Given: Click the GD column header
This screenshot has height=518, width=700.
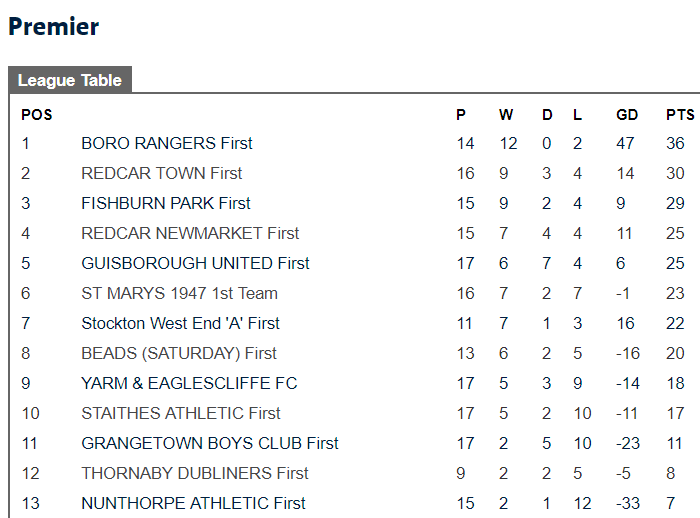Looking at the screenshot, I should [627, 115].
